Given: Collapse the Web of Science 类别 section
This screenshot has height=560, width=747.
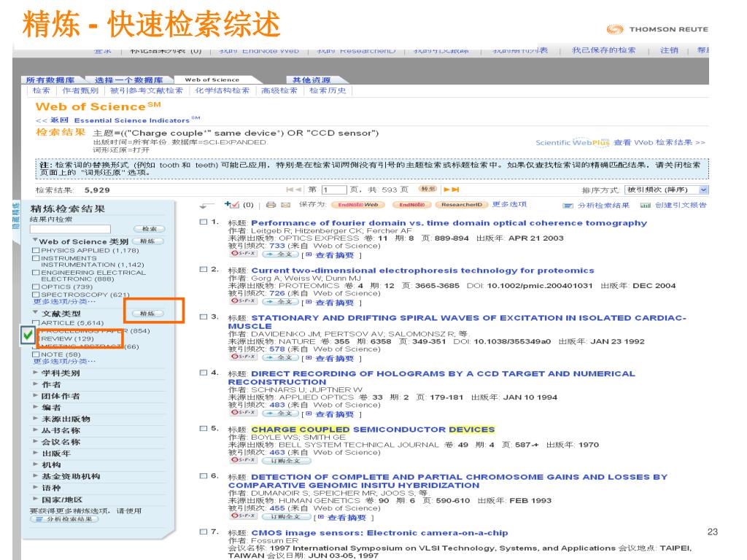Looking at the screenshot, I should (35, 241).
